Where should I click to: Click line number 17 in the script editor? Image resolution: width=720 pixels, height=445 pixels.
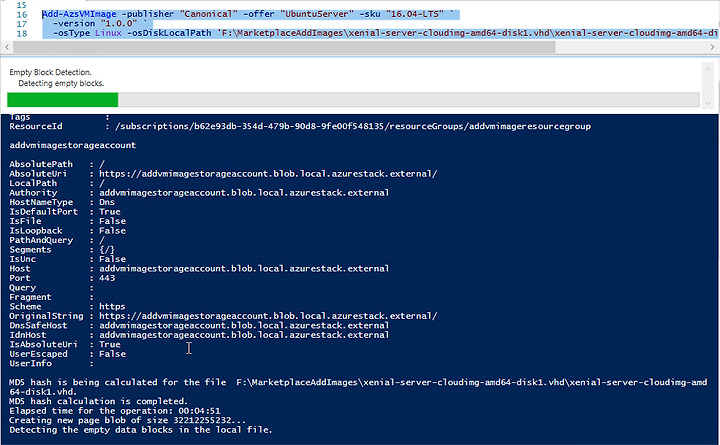point(22,24)
